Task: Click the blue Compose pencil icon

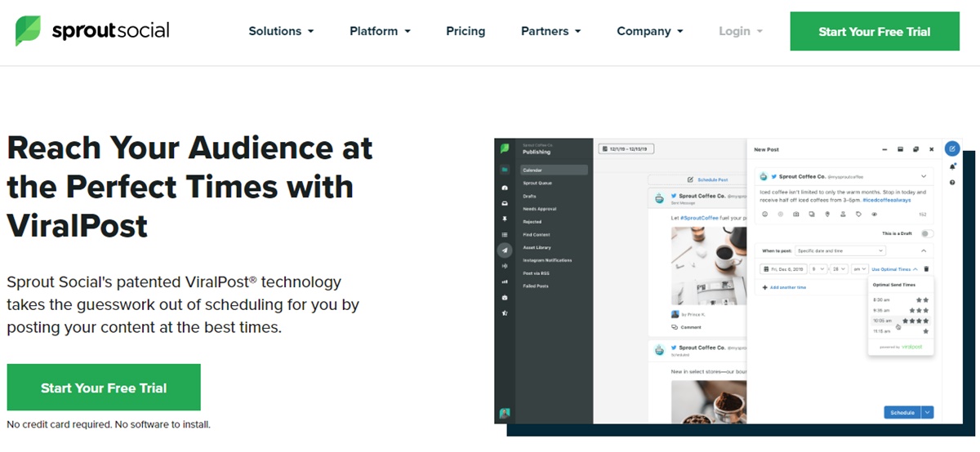Action: click(x=951, y=149)
